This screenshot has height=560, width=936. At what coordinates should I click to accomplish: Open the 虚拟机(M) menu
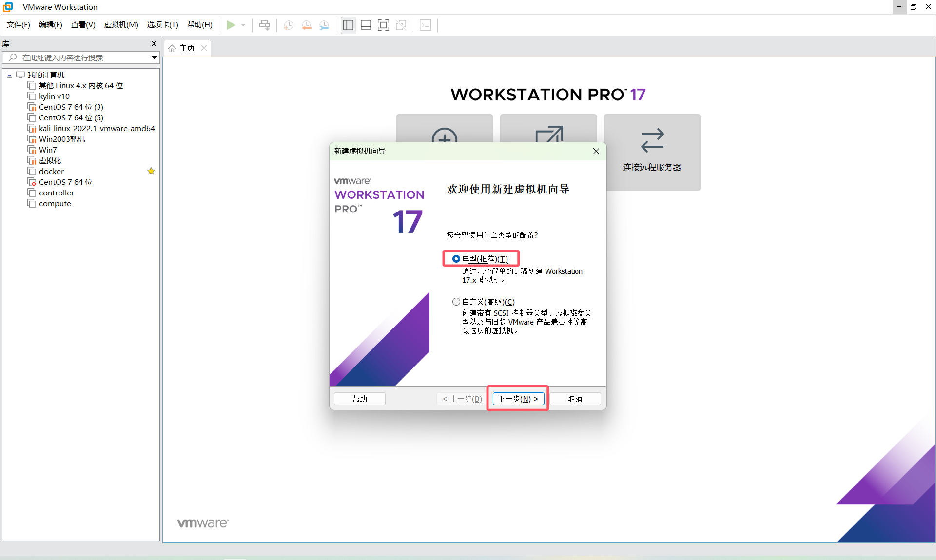click(x=121, y=25)
